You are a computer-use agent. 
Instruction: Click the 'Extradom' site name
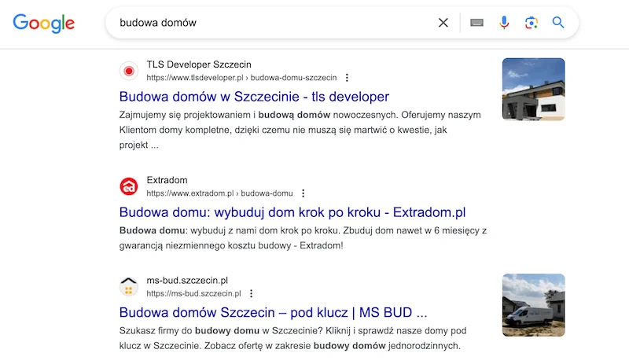[167, 180]
